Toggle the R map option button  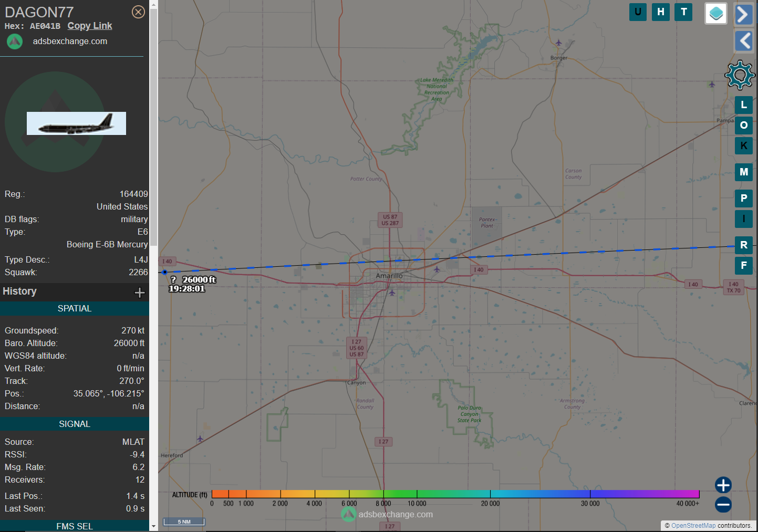(744, 245)
